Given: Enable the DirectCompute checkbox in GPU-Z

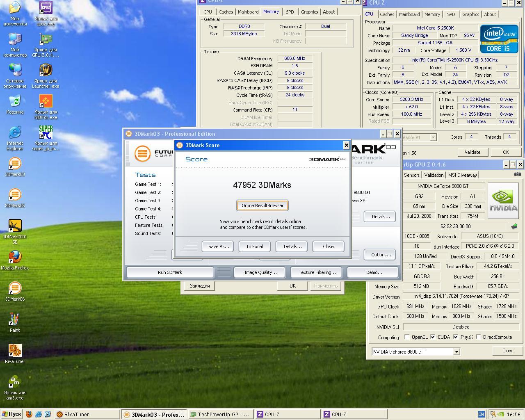Looking at the screenshot, I should click(x=478, y=337).
